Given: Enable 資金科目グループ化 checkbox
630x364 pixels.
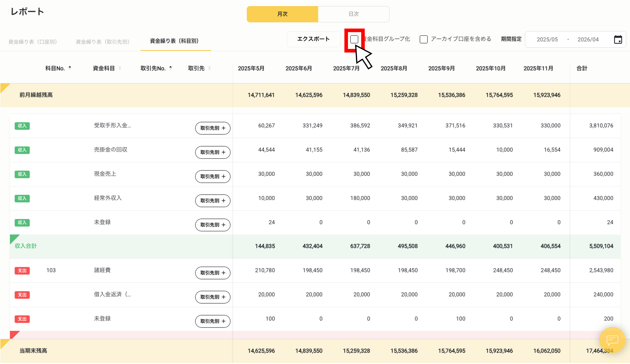Looking at the screenshot, I should [354, 39].
